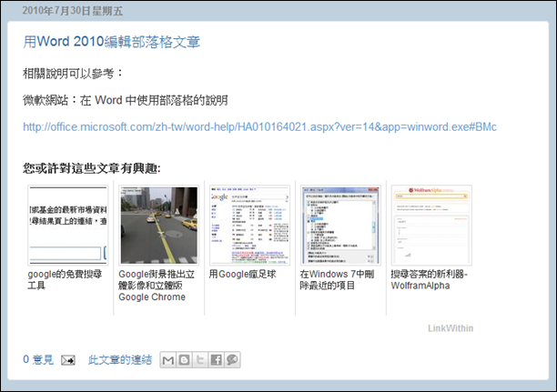Click the text 相關說明可以參考：
The width and height of the screenshot is (557, 392).
tap(73, 74)
